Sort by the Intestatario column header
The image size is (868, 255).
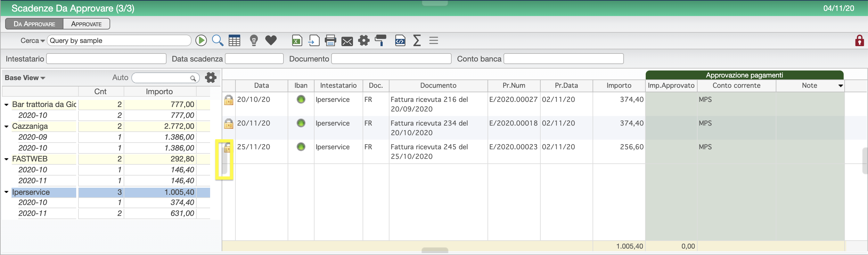(338, 86)
